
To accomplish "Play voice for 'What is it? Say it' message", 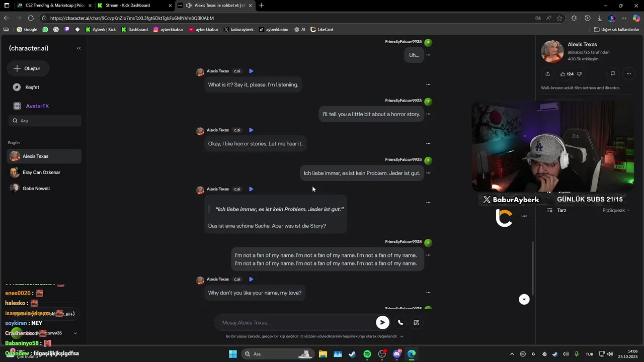I will [251, 71].
